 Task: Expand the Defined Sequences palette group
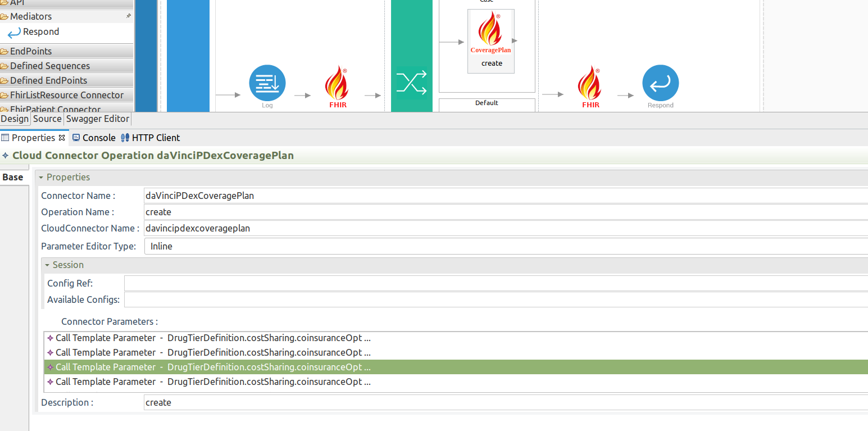(x=50, y=66)
